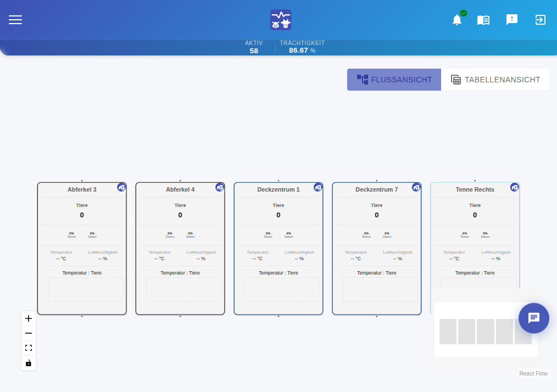Click the minimap overview panel
The width and height of the screenshot is (557, 392).
(x=486, y=329)
